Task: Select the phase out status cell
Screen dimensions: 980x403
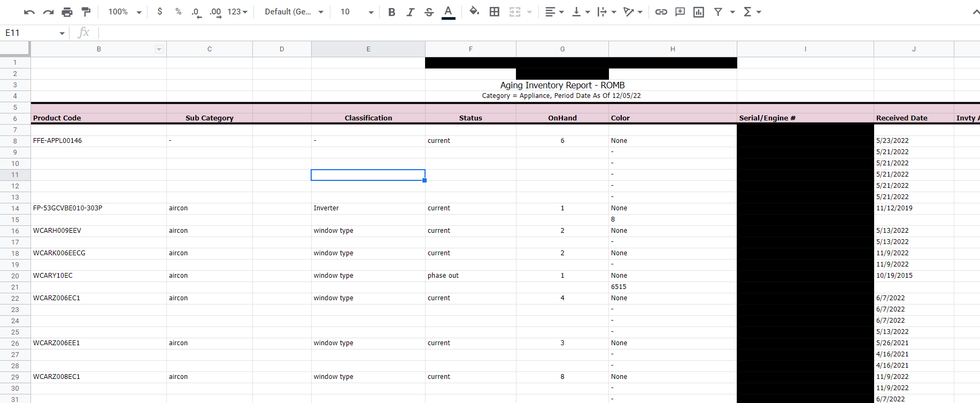Action: coord(470,276)
